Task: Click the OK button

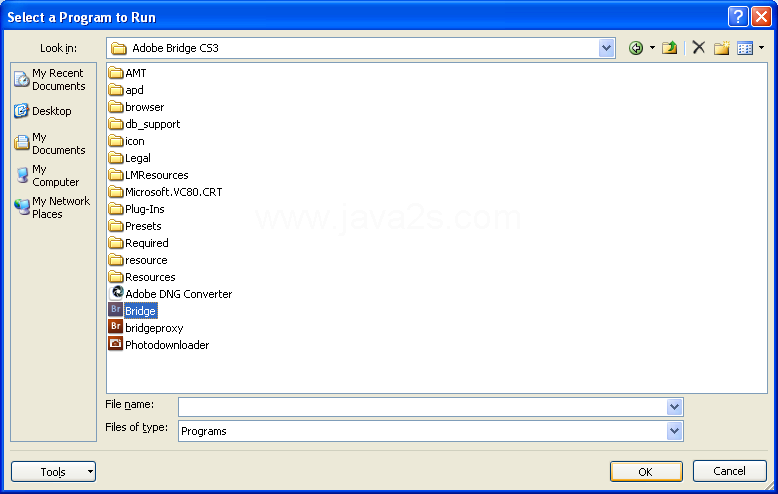Action: 646,472
